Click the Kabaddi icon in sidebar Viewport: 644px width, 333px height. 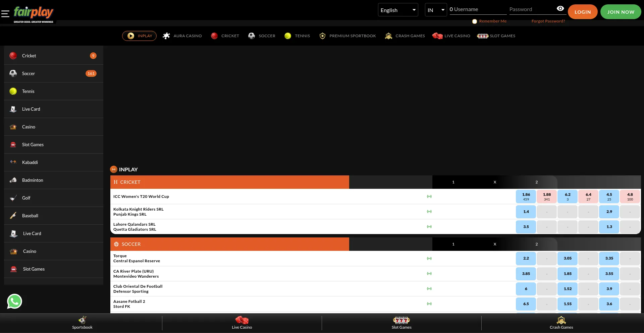tap(13, 162)
